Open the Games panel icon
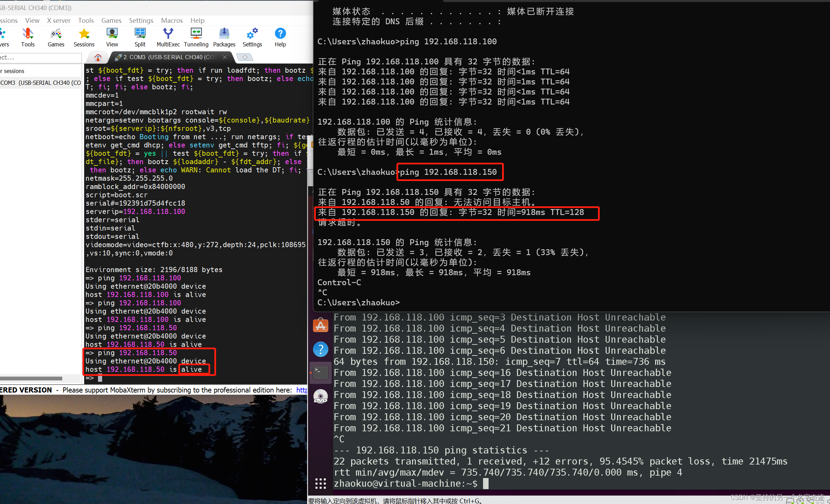830x504 pixels. (x=56, y=37)
